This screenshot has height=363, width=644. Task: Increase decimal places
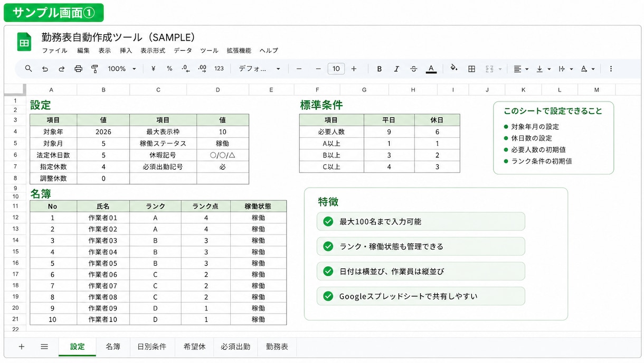click(x=202, y=69)
